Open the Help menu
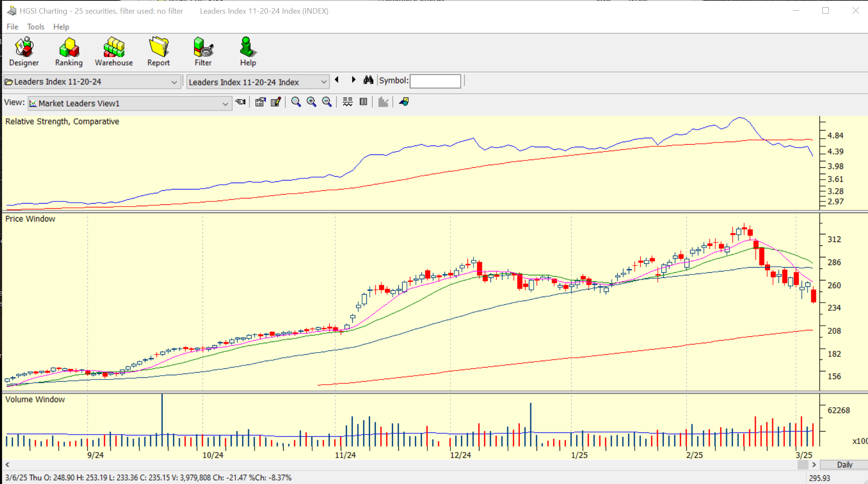Image resolution: width=868 pixels, height=484 pixels. click(61, 27)
